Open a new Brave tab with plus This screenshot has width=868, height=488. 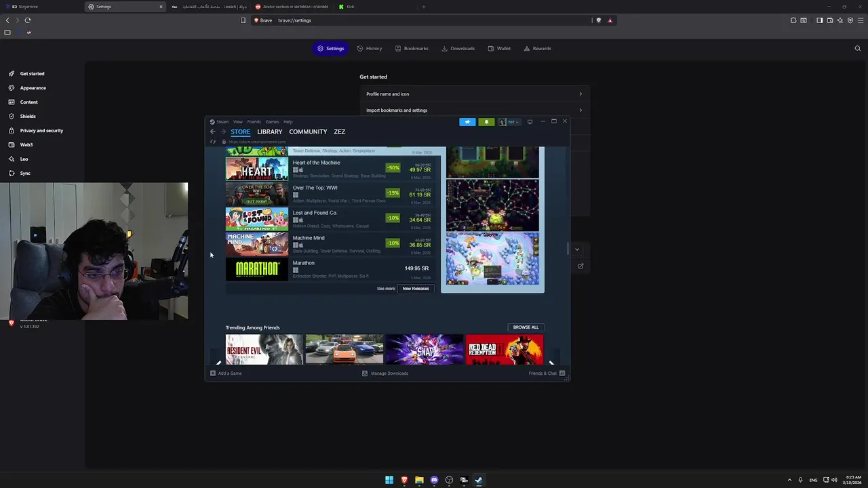pyautogui.click(x=424, y=7)
